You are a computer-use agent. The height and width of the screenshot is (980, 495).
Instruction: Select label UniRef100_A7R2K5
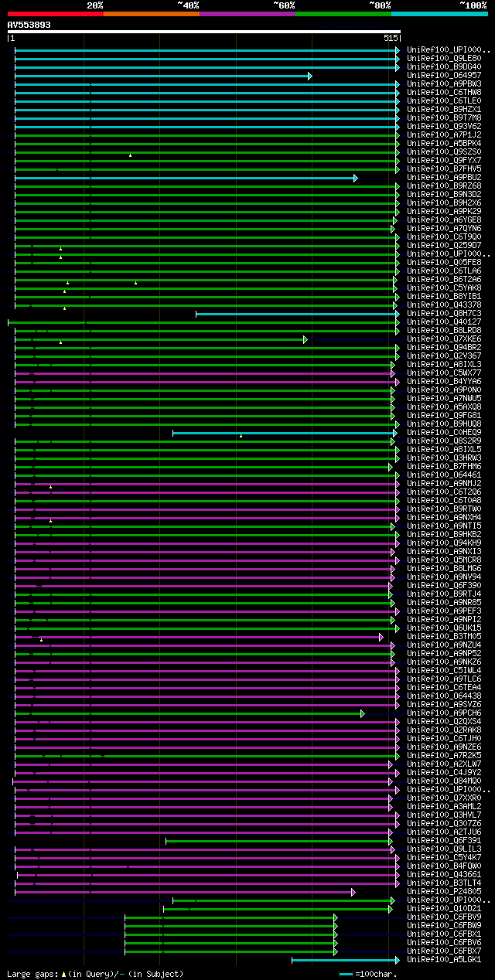click(444, 756)
